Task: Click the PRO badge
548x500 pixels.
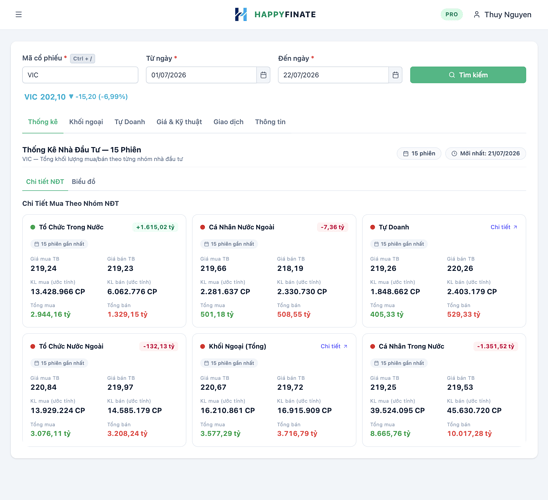Action: point(451,14)
